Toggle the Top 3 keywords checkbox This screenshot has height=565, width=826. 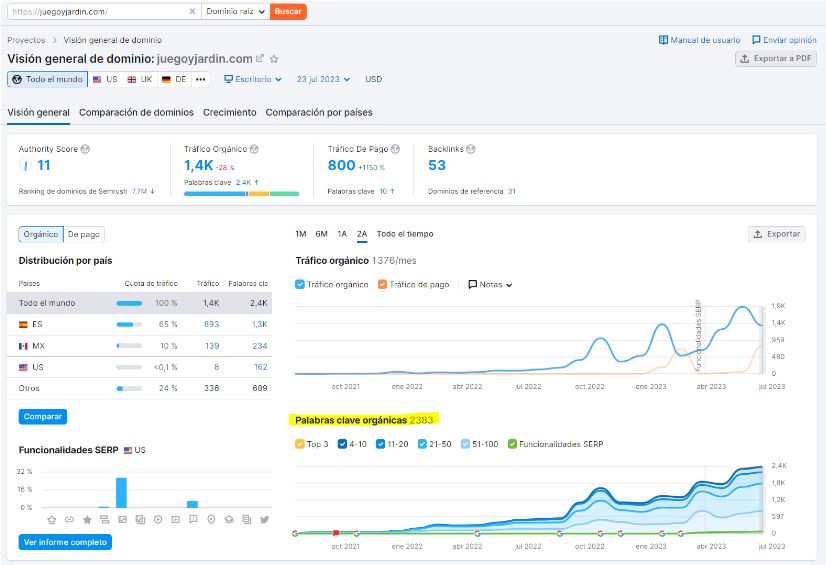click(x=300, y=444)
